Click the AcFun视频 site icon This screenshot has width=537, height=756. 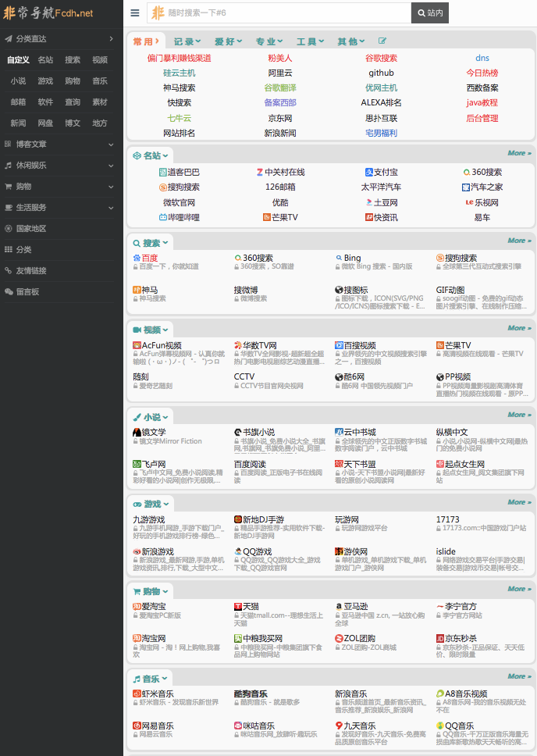point(137,345)
